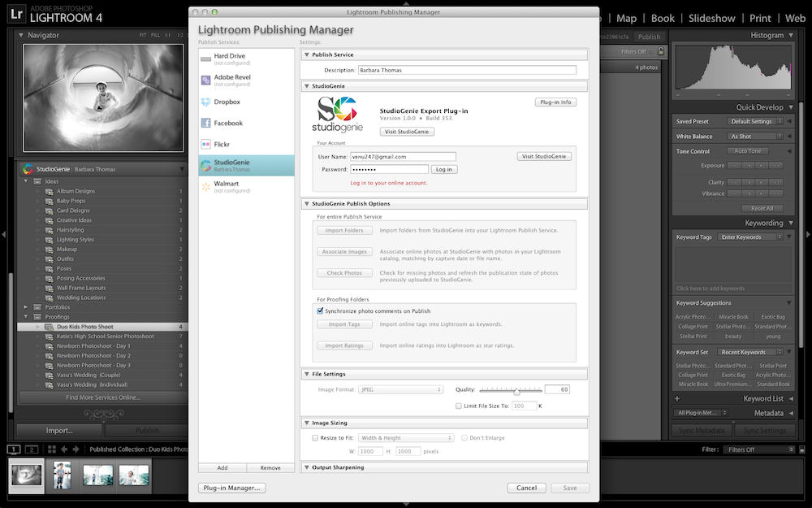The width and height of the screenshot is (812, 508).
Task: Click Plug-in Info button
Action: pos(555,102)
